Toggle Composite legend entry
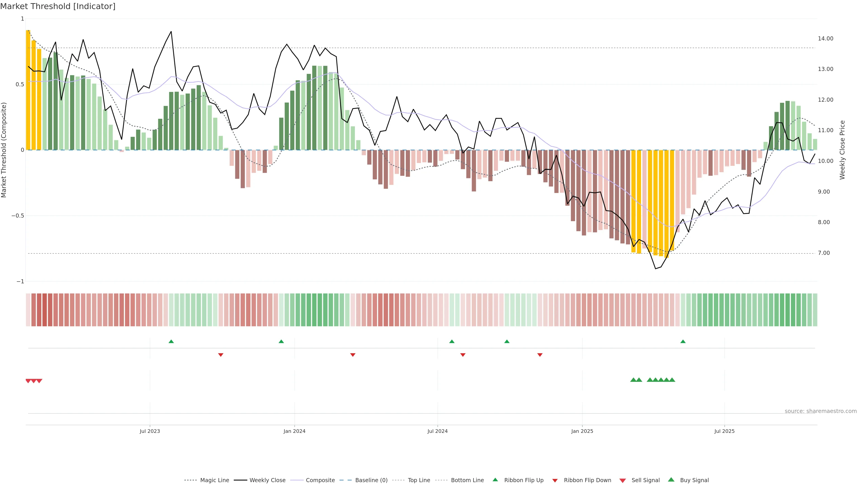Image resolution: width=868 pixels, height=488 pixels. point(320,480)
